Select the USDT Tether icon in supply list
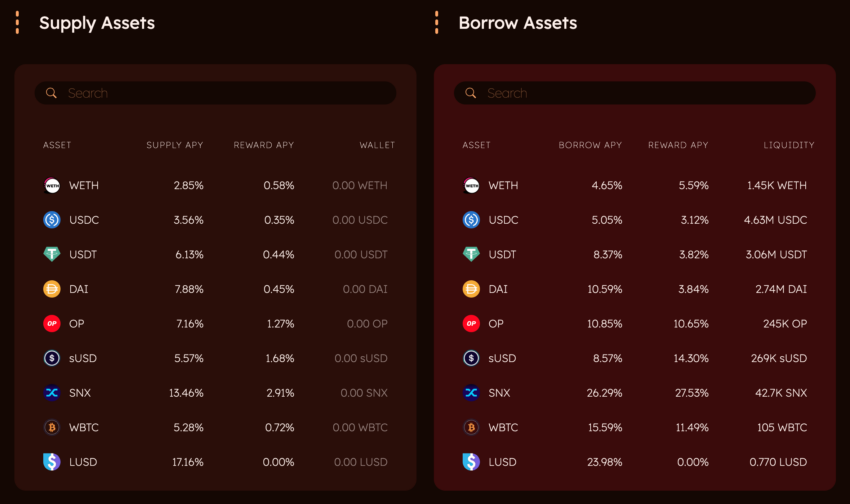This screenshot has height=504, width=850. pyautogui.click(x=51, y=254)
